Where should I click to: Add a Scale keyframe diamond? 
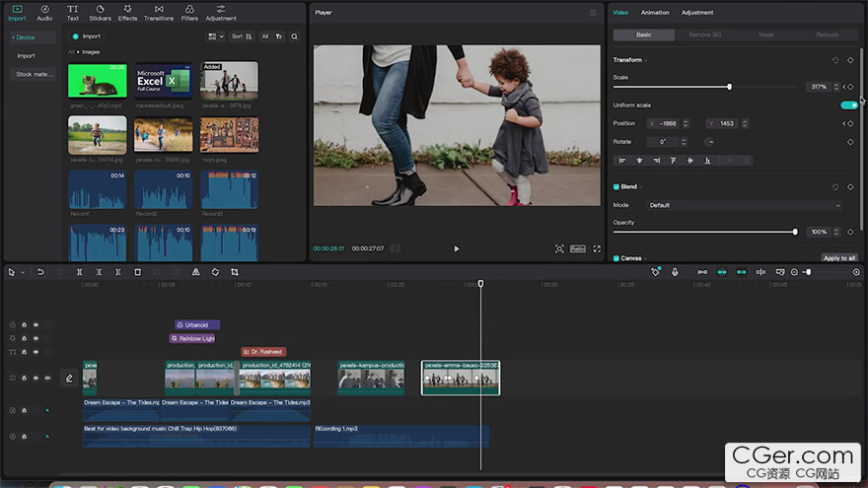[x=850, y=87]
